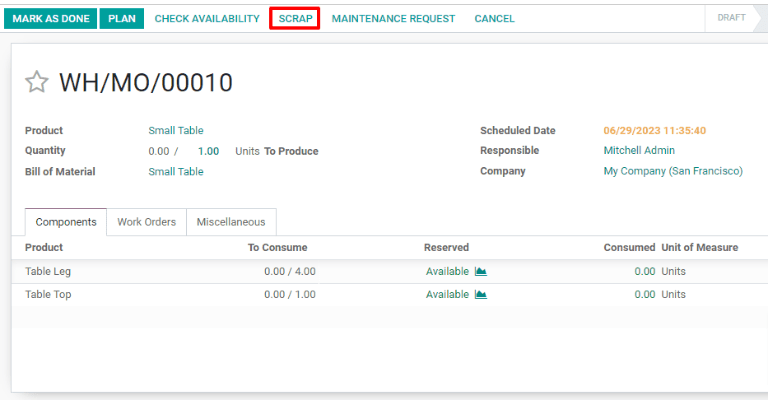Screen dimensions: 768x400
Task: Star WH/MO/00010 as favorite
Action: (x=37, y=83)
